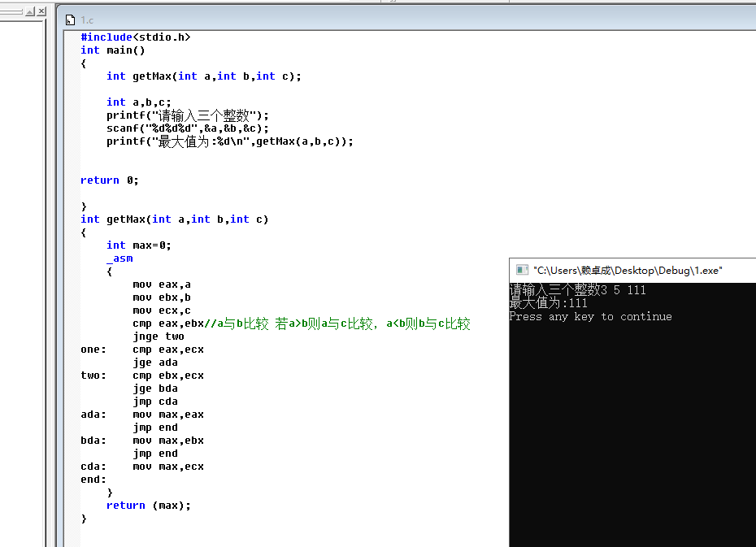Image resolution: width=756 pixels, height=547 pixels.
Task: Click the "int main()" line
Action: click(112, 50)
